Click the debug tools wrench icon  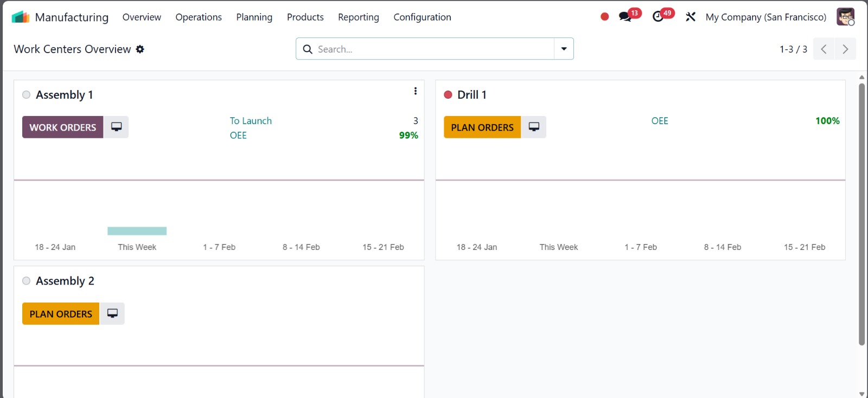pos(690,17)
